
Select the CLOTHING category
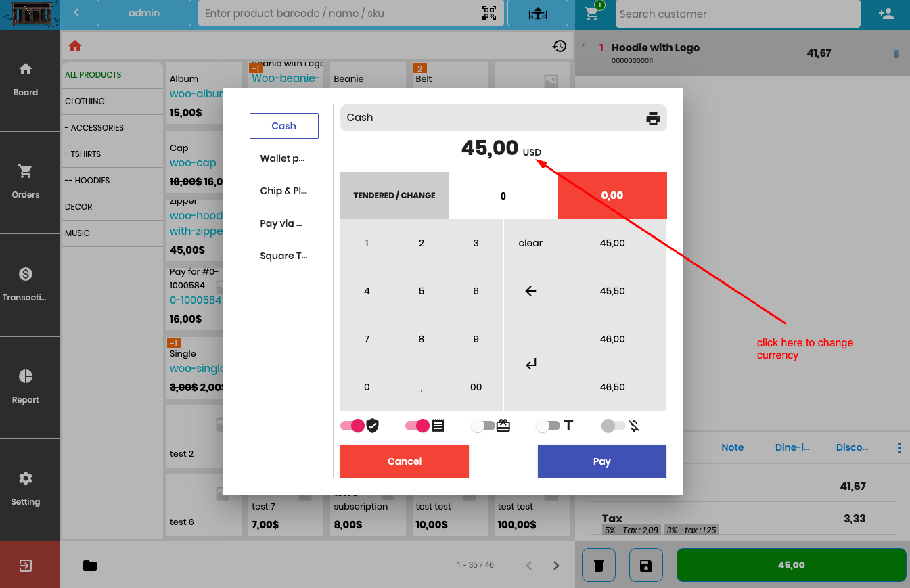coord(112,101)
